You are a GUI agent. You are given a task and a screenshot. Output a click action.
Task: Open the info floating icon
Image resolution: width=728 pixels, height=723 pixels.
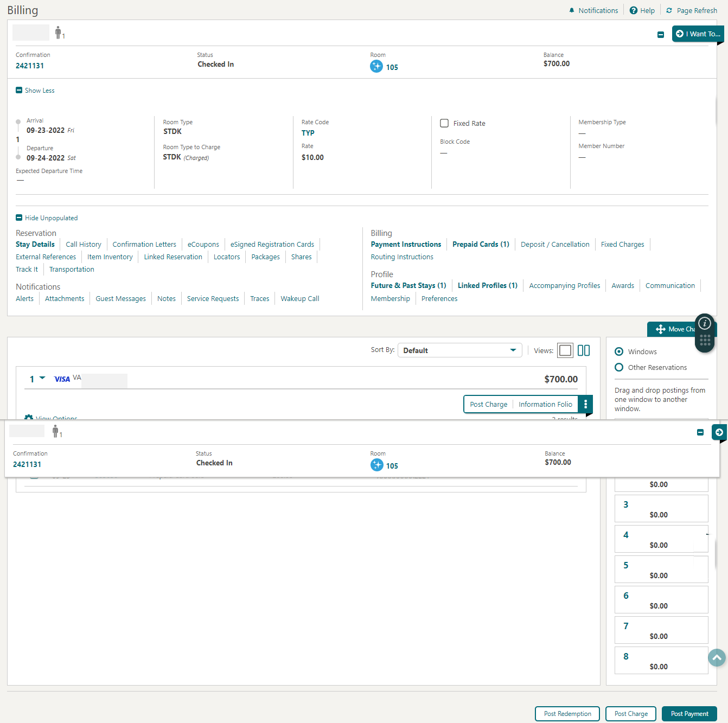[705, 323]
